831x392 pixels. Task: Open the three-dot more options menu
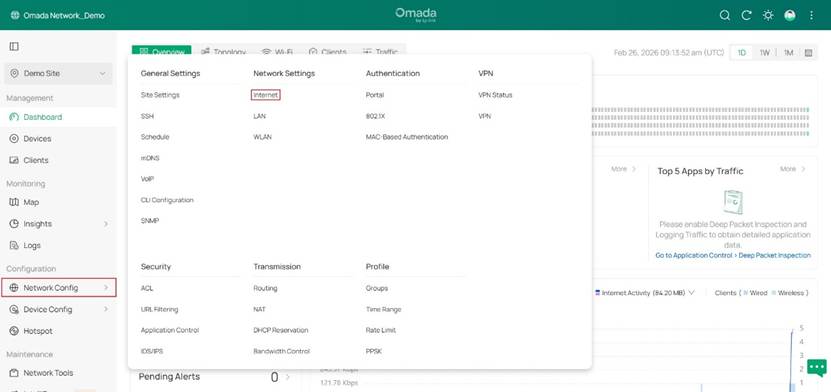coord(811,15)
